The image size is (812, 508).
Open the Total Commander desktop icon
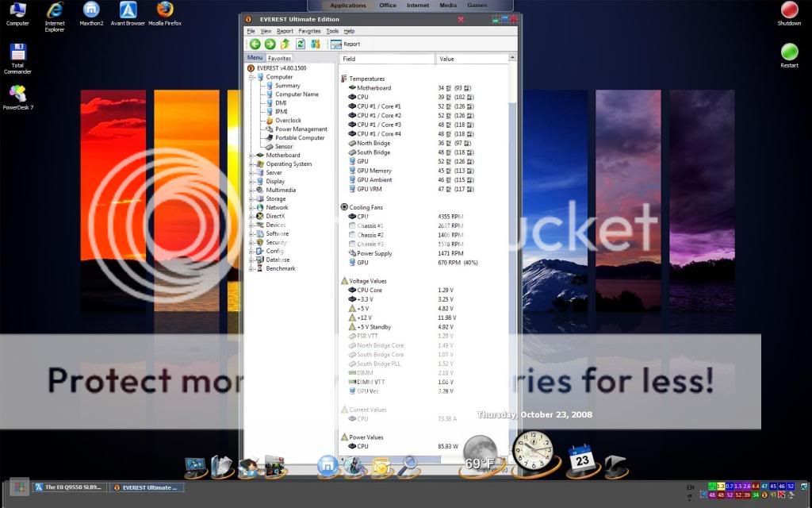click(17, 59)
